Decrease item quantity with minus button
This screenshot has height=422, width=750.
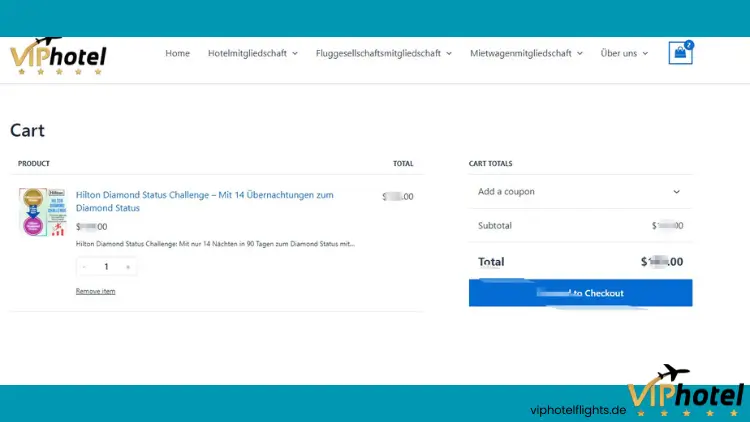(x=84, y=267)
